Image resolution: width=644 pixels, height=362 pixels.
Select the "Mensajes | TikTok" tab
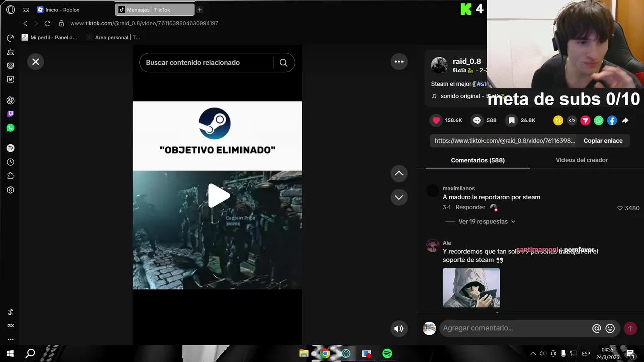(x=154, y=10)
